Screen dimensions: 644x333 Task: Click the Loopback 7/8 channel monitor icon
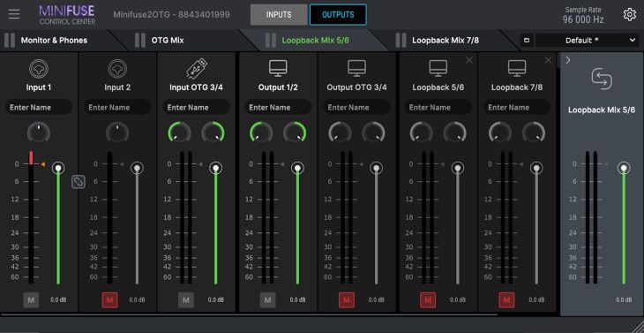pos(517,68)
